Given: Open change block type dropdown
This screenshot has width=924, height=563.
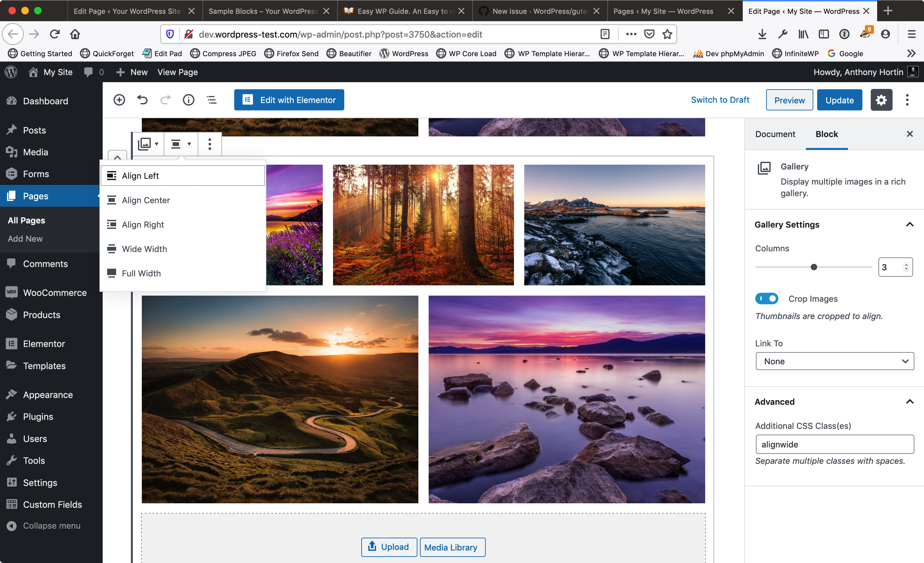Looking at the screenshot, I should tap(148, 144).
